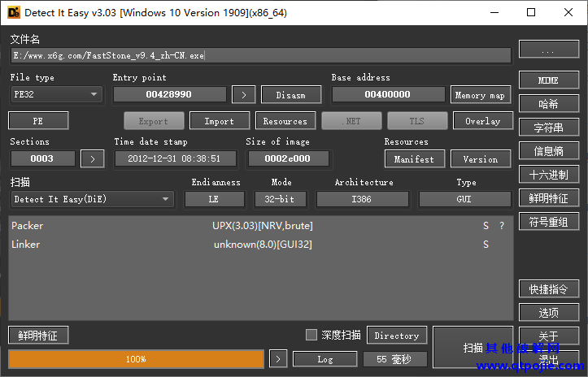
Task: Click the Mode 32-bit field
Action: tap(280, 199)
